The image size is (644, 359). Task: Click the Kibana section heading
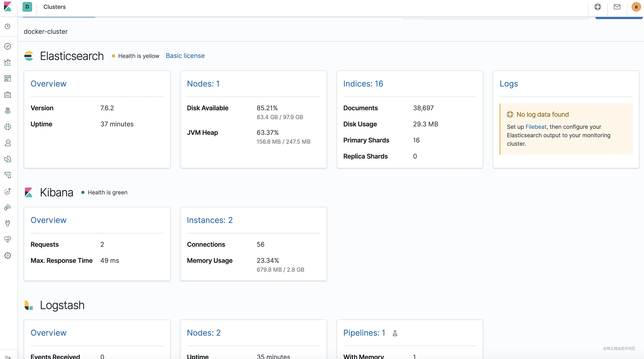57,192
